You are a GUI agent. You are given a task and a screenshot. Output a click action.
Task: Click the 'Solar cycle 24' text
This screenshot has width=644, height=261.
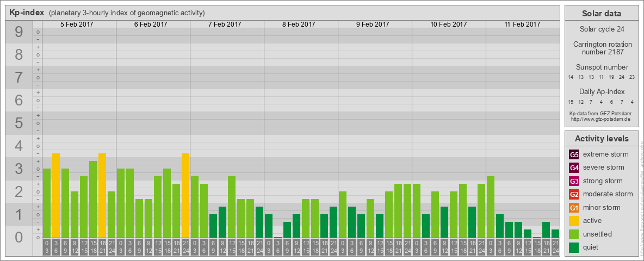point(602,29)
